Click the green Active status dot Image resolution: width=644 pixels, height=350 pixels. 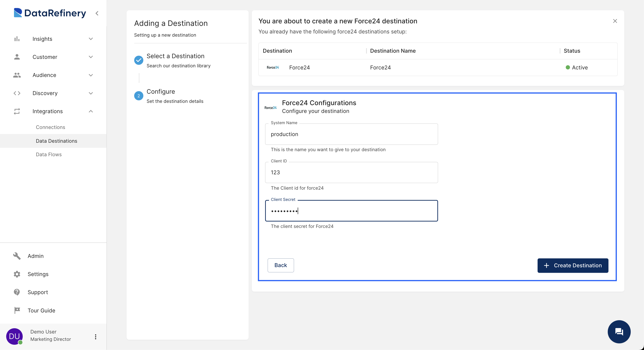pyautogui.click(x=568, y=67)
